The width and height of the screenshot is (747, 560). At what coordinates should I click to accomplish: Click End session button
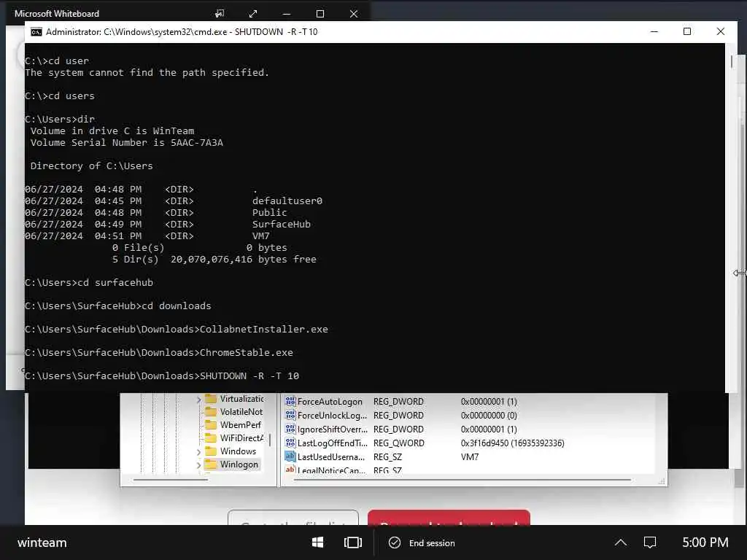click(x=422, y=542)
